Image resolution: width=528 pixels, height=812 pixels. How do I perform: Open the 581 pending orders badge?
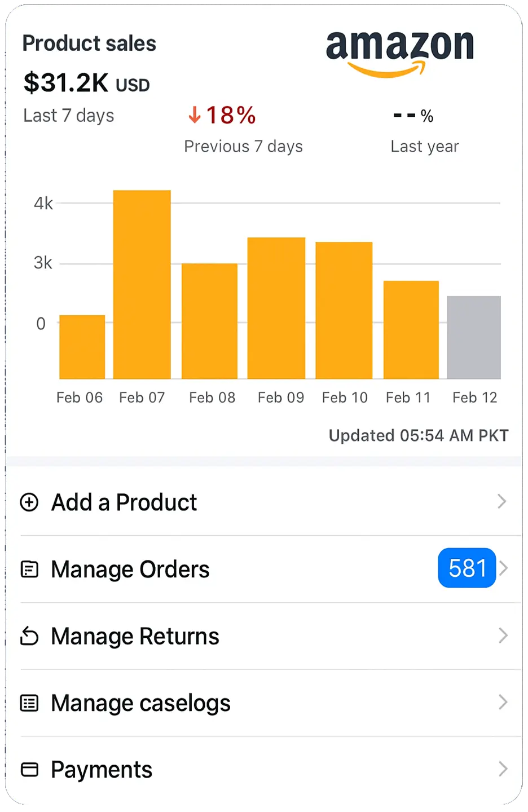[x=467, y=568]
